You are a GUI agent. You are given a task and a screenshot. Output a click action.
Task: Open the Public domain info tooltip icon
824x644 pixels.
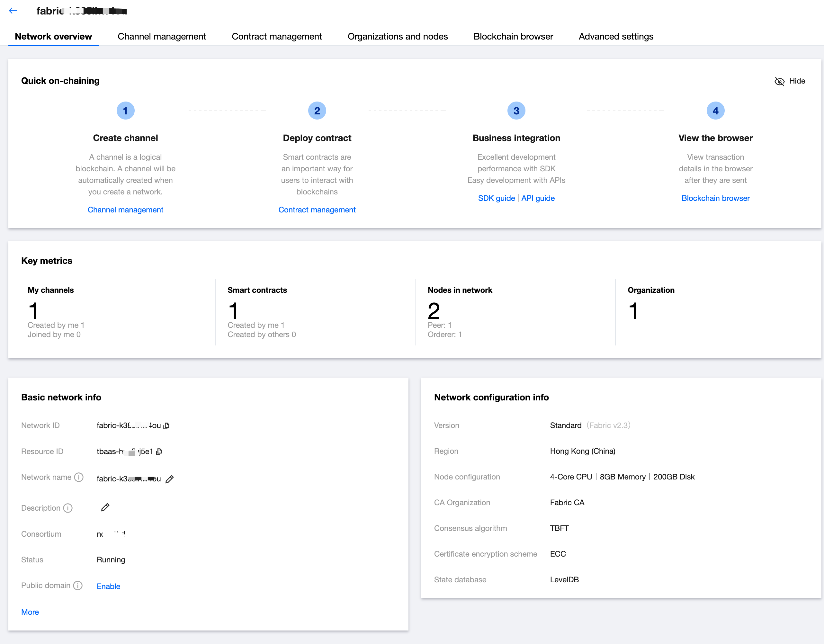click(78, 586)
